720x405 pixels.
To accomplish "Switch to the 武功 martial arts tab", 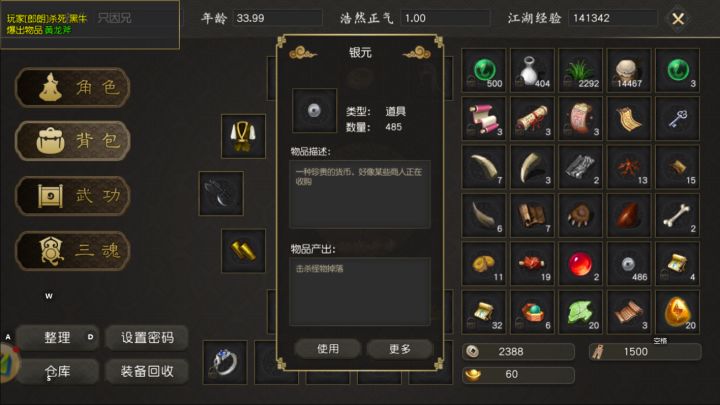I will tap(73, 196).
